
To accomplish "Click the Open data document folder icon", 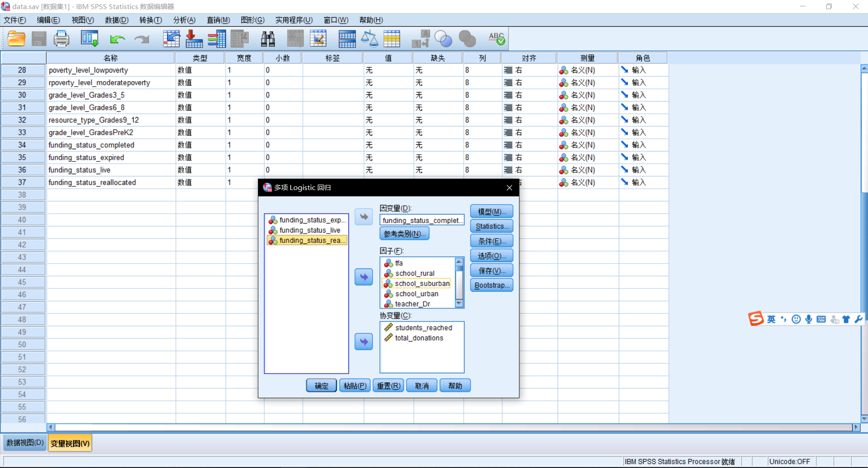I will 16,39.
